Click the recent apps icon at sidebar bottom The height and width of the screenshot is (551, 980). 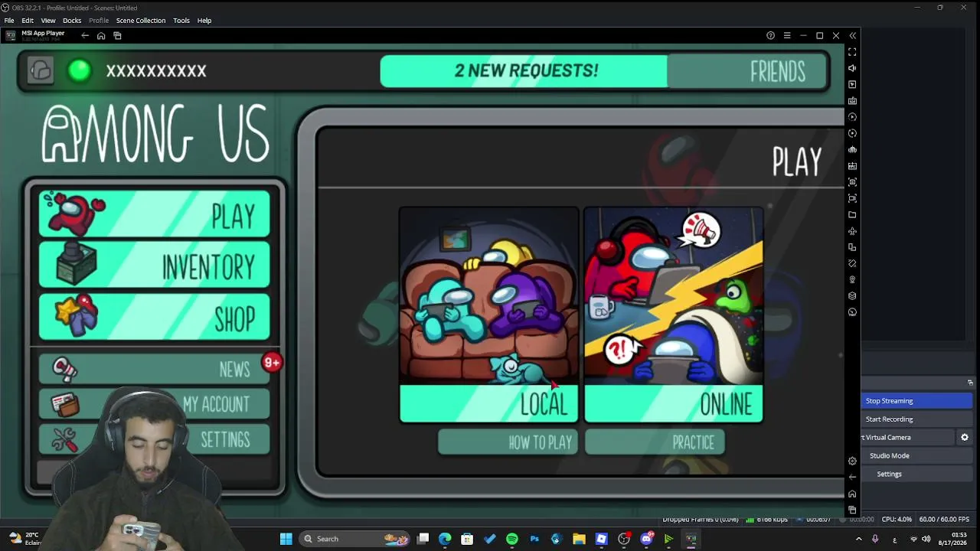852,510
